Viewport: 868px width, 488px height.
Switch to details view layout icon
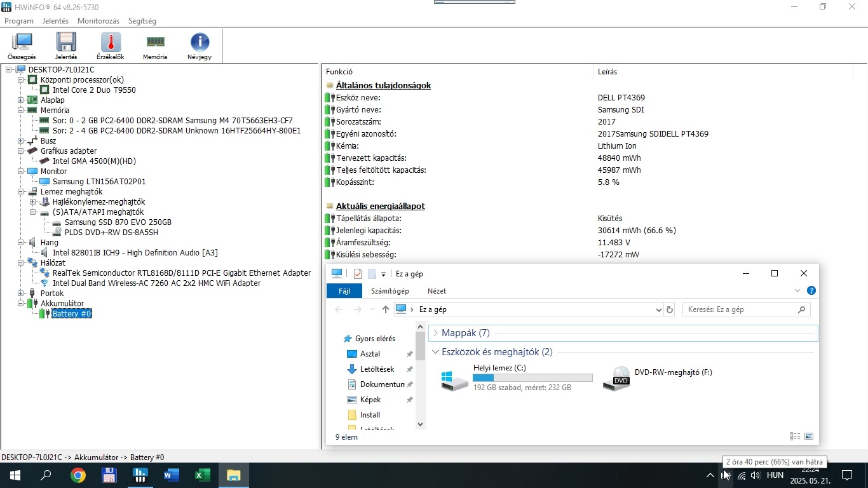click(794, 437)
